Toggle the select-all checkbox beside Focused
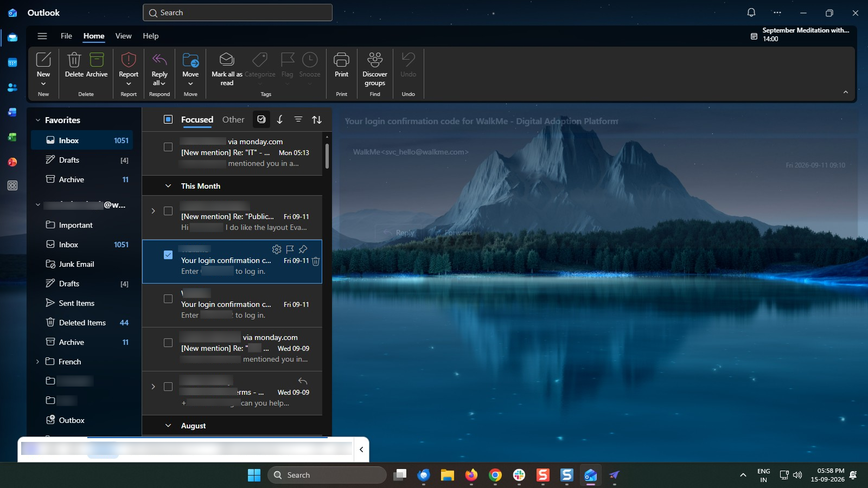 (168, 119)
